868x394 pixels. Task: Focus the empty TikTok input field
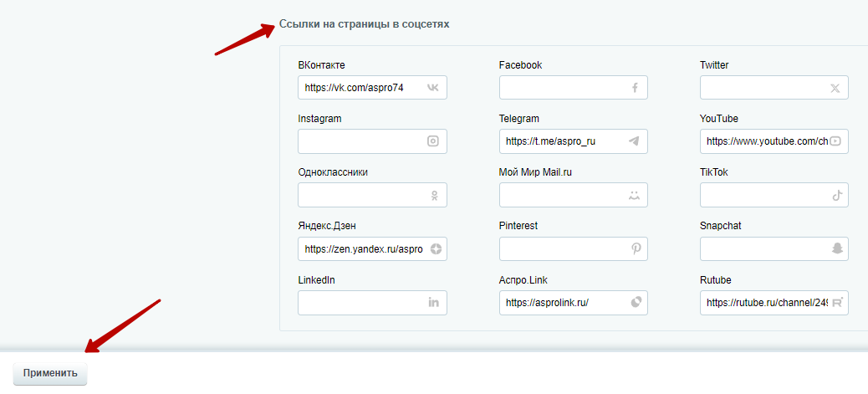(x=774, y=195)
